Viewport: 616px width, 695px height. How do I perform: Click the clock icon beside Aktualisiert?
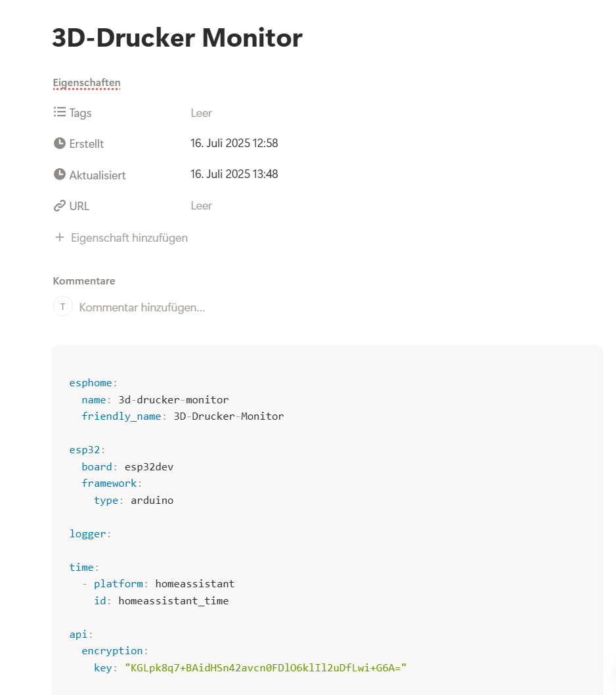point(60,175)
